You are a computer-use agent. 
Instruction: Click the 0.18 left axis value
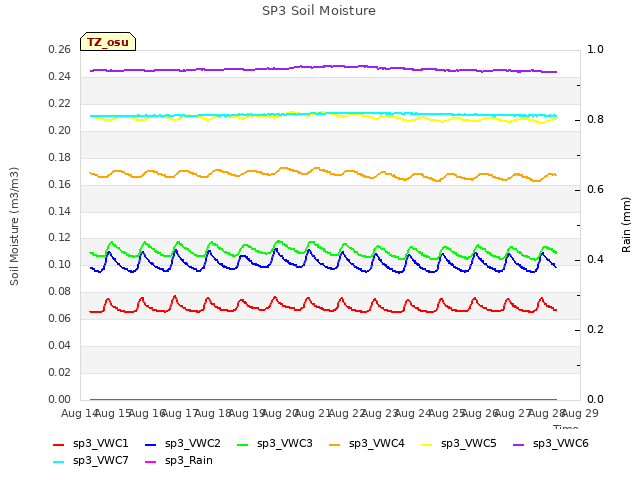[60, 158]
